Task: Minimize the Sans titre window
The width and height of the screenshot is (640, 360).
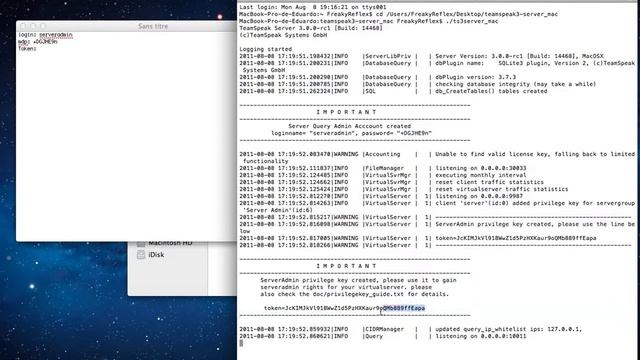Action: click(33, 26)
